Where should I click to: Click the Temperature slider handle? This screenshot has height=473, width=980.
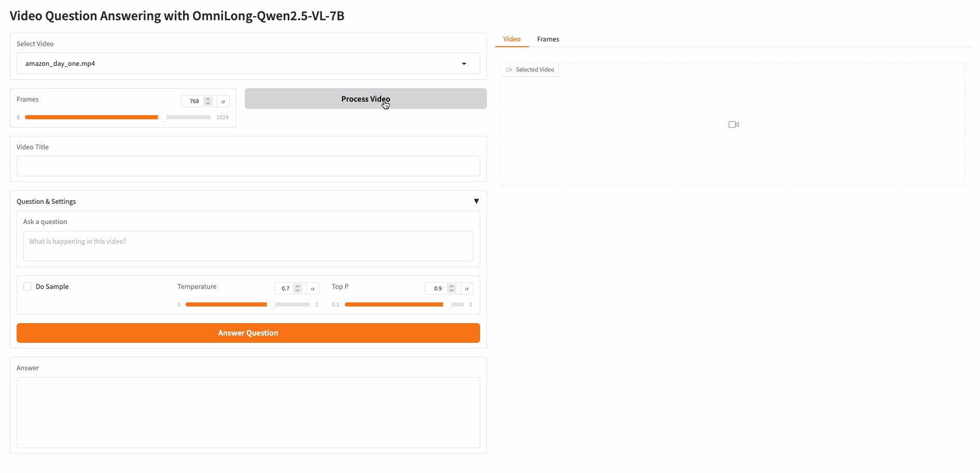[271, 304]
